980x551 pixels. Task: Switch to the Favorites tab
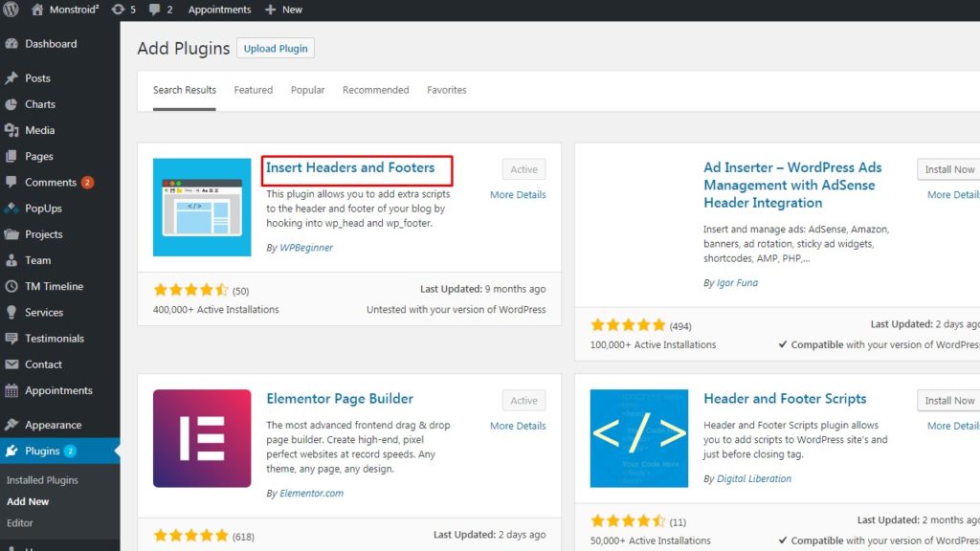446,90
